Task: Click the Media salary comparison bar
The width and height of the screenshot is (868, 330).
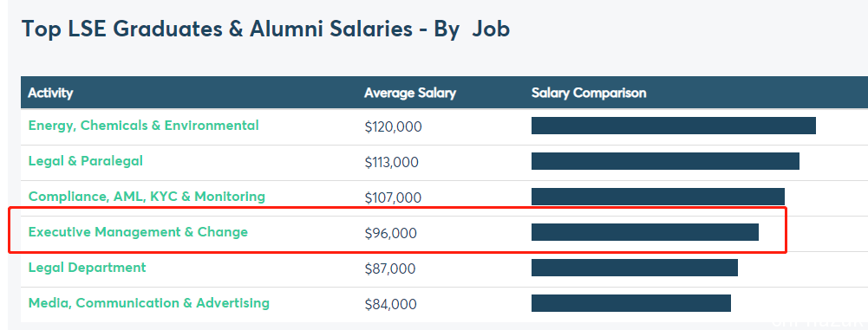Action: pyautogui.click(x=631, y=303)
